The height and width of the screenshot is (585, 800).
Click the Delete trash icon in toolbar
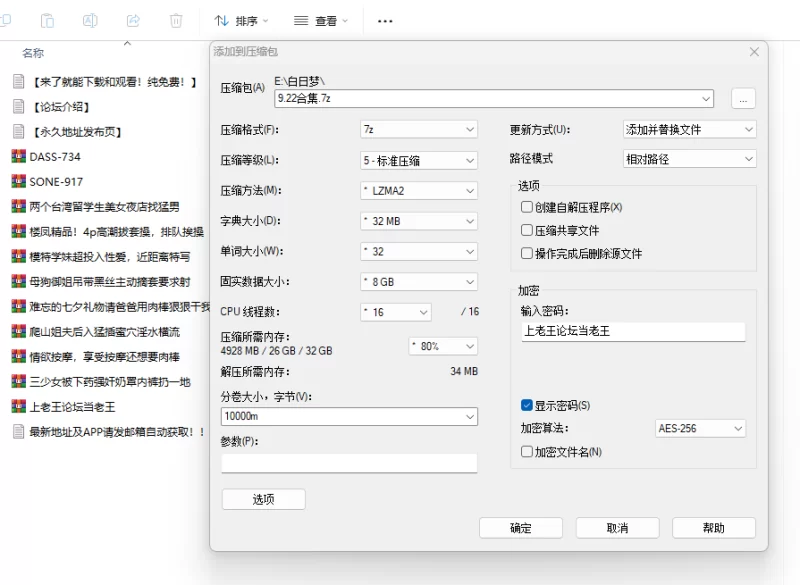pos(176,20)
